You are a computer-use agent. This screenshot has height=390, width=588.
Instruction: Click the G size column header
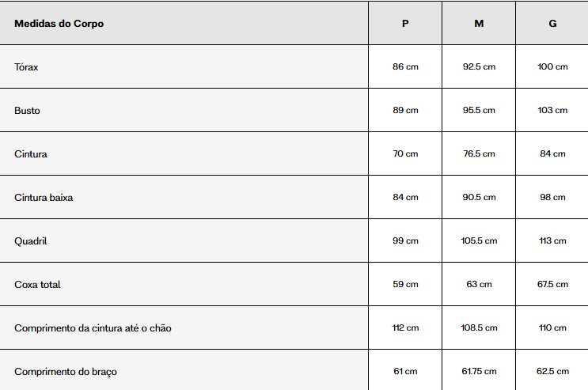552,23
